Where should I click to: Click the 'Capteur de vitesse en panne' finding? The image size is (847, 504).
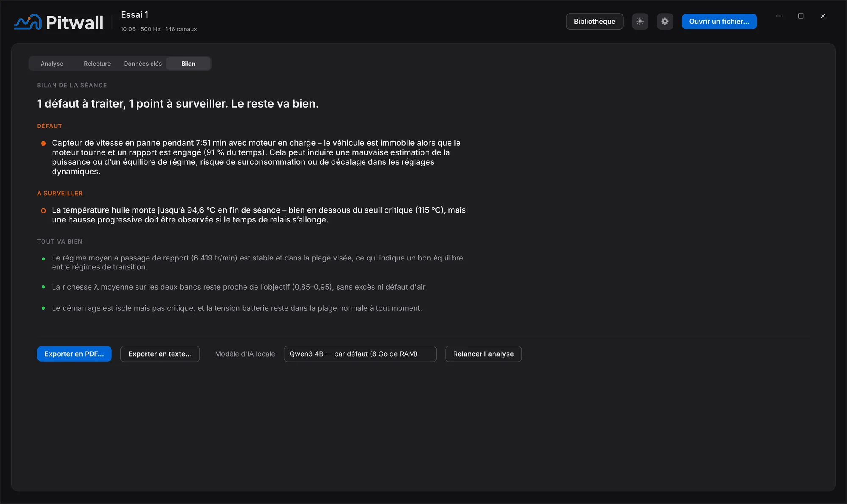[256, 157]
